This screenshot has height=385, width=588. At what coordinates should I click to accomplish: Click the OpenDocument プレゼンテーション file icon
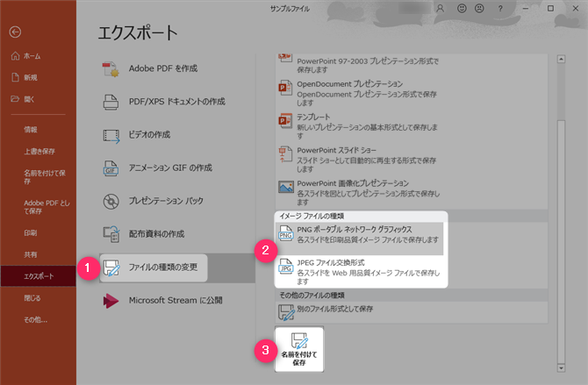coord(285,88)
